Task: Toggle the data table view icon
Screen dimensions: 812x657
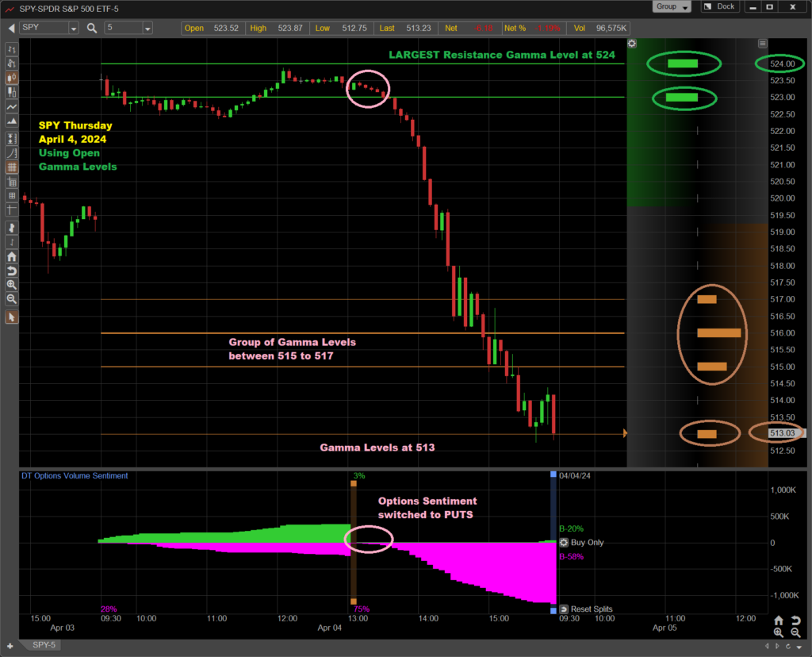Action: tap(12, 195)
